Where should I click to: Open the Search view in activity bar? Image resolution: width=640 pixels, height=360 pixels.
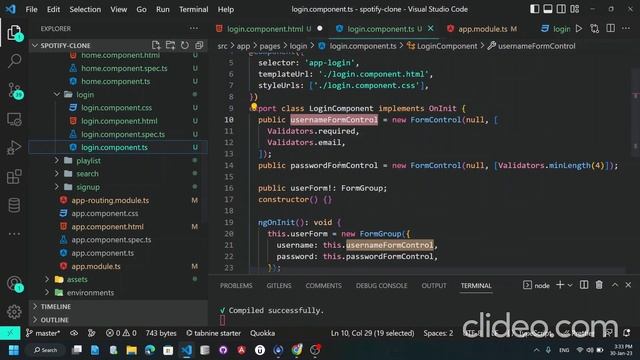pos(14,61)
